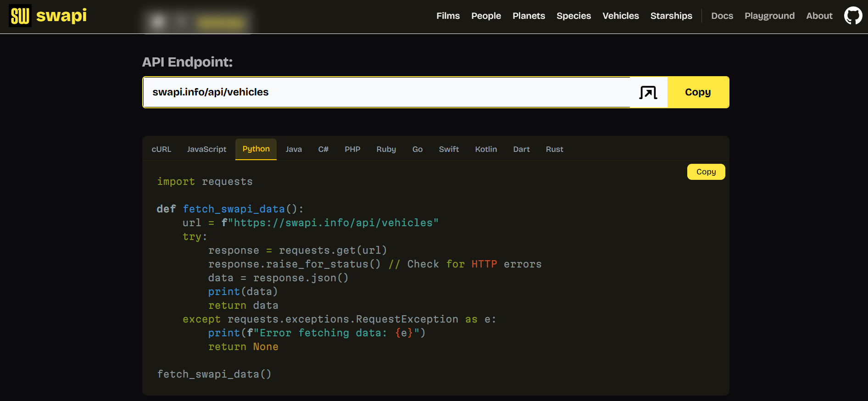The width and height of the screenshot is (868, 401).
Task: Go to Films page
Action: click(448, 16)
